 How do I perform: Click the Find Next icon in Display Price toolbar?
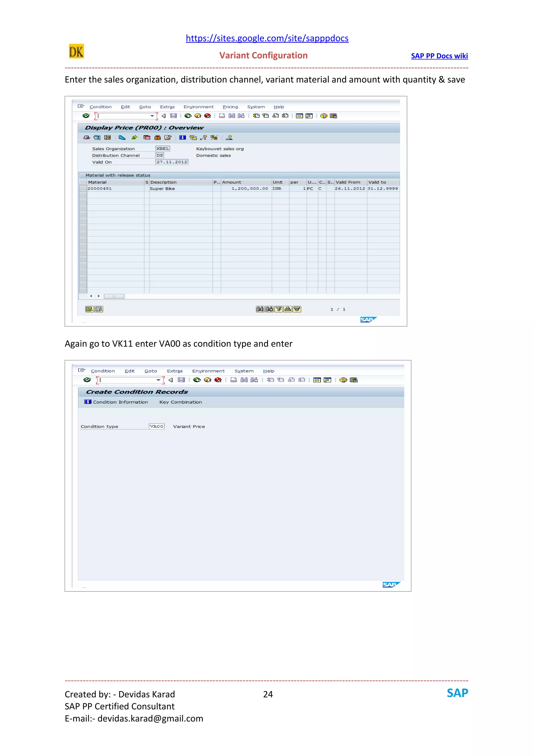click(x=241, y=116)
